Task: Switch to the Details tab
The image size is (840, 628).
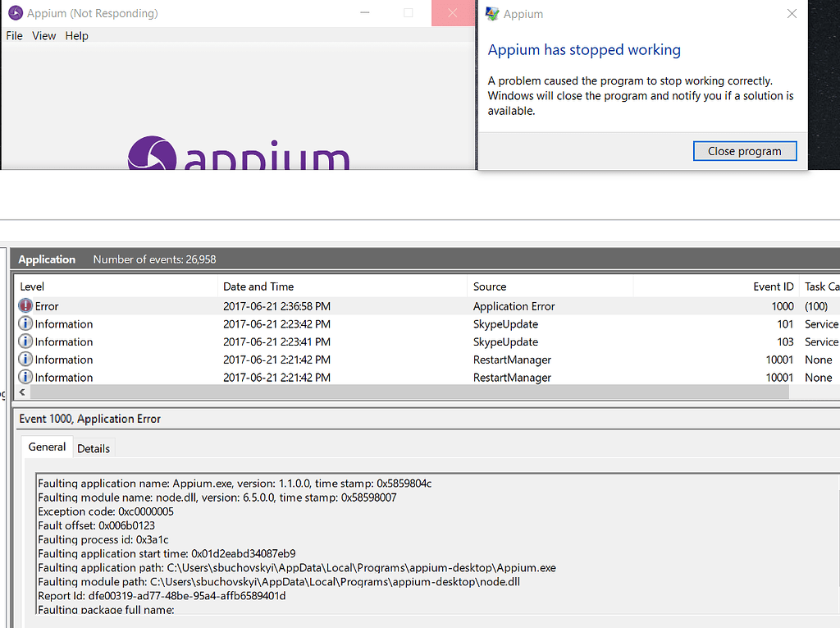Action: point(94,448)
